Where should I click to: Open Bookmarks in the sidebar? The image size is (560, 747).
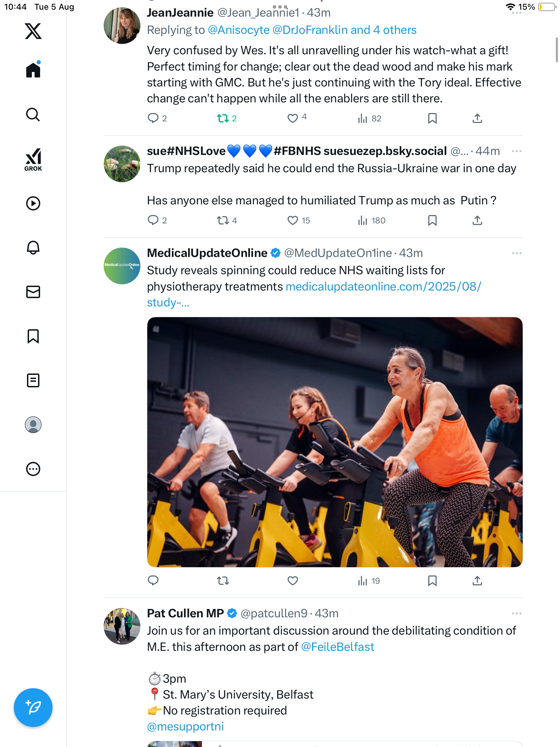[33, 336]
